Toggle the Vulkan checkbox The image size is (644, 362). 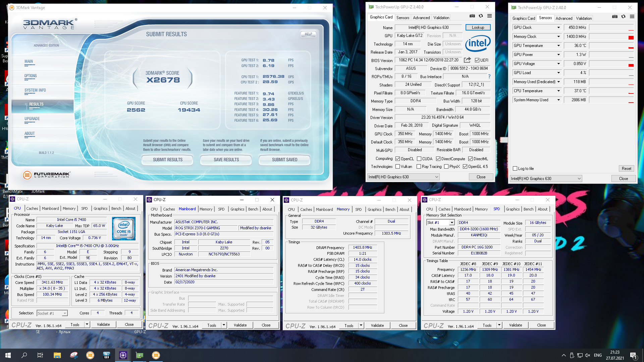point(397,167)
